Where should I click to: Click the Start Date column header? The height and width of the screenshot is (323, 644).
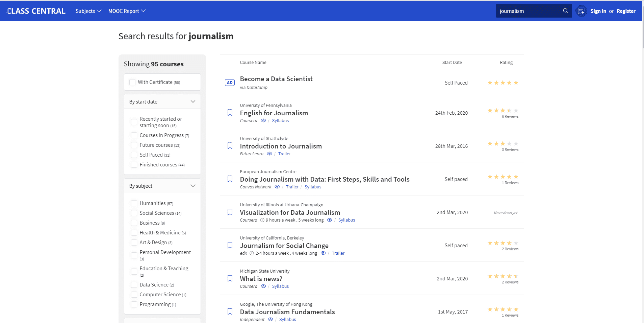coord(452,62)
